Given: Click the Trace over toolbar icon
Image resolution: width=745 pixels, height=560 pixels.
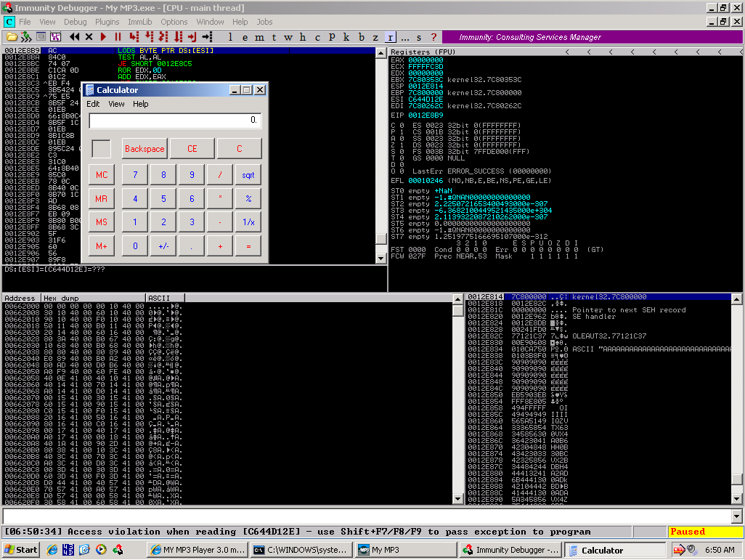Looking at the screenshot, I should pyautogui.click(x=178, y=37).
